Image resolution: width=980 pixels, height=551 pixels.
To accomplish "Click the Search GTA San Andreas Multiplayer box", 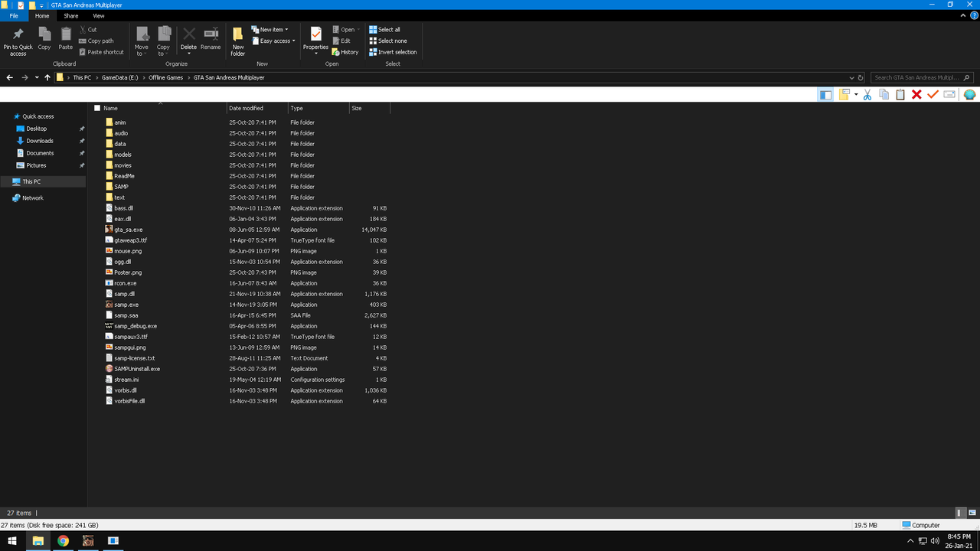I will coord(922,77).
